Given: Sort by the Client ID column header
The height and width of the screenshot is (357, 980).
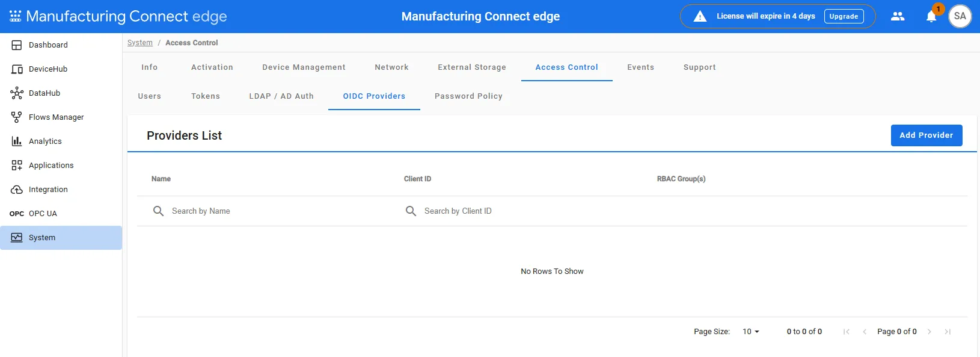Looking at the screenshot, I should pos(418,179).
